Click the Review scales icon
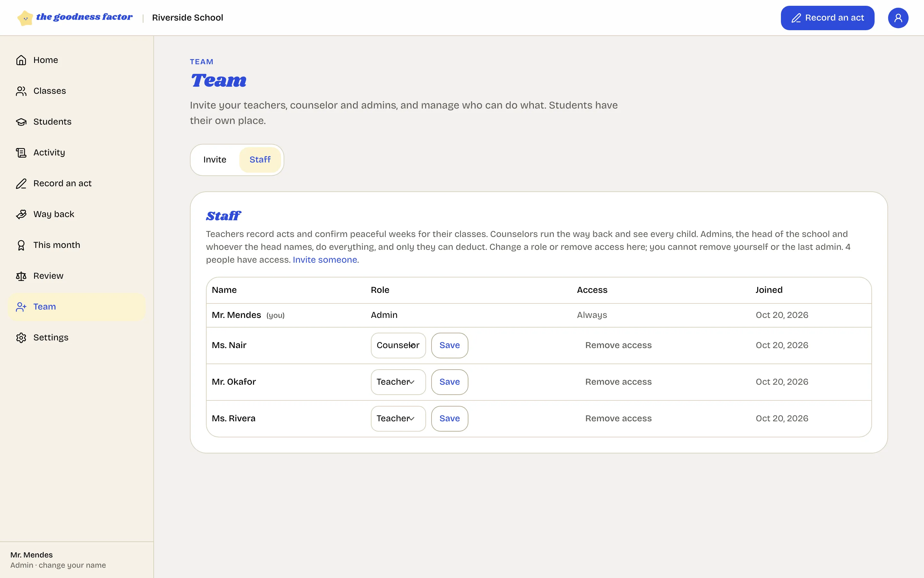 [21, 276]
